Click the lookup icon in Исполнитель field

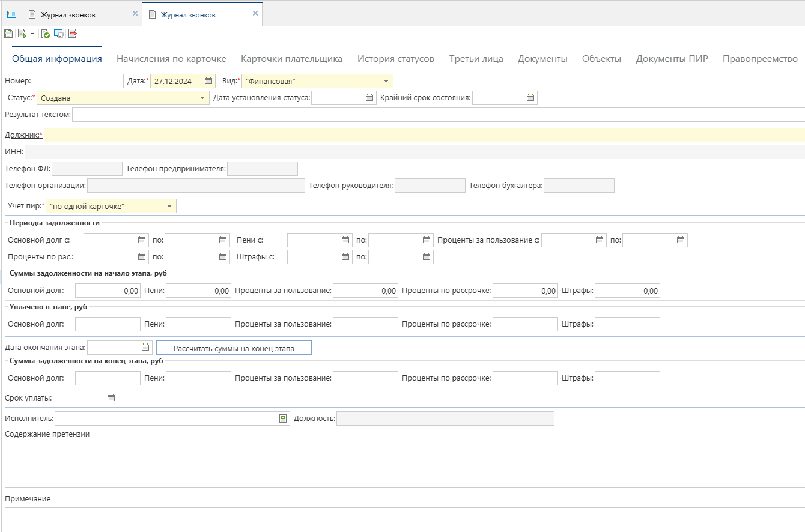point(283,419)
